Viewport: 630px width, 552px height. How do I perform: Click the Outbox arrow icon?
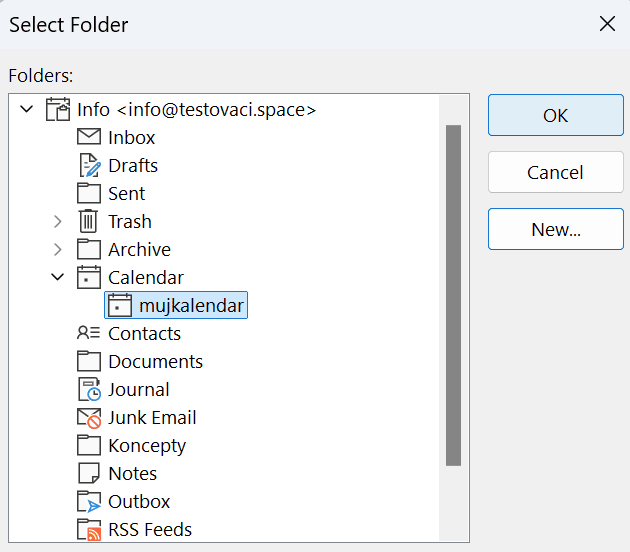[x=89, y=501]
